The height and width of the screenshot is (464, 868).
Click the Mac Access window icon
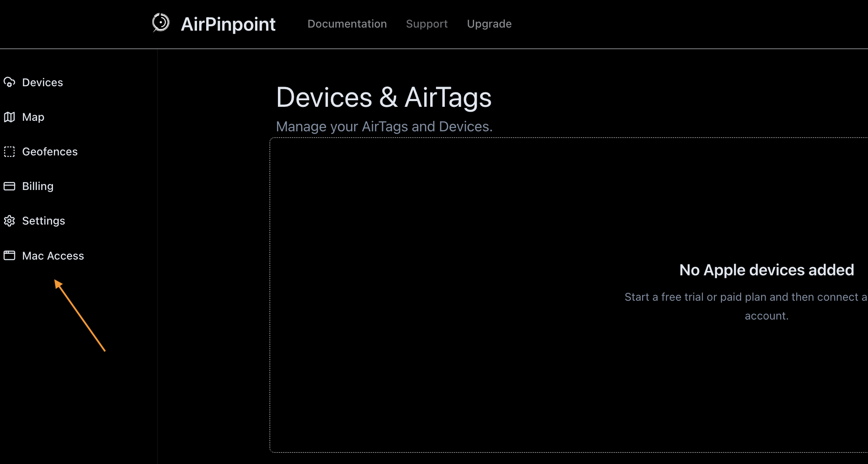click(x=9, y=256)
